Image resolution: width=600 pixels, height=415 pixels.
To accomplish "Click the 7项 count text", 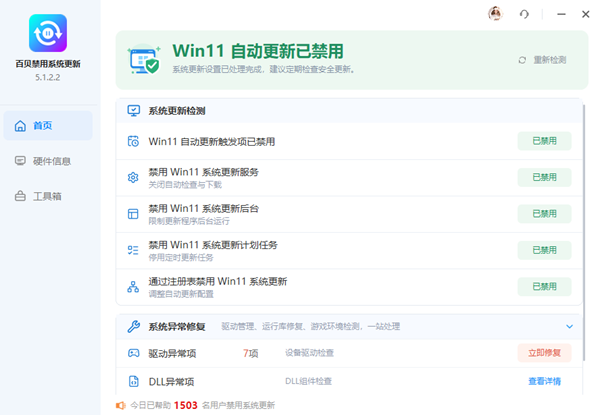I will pos(251,353).
